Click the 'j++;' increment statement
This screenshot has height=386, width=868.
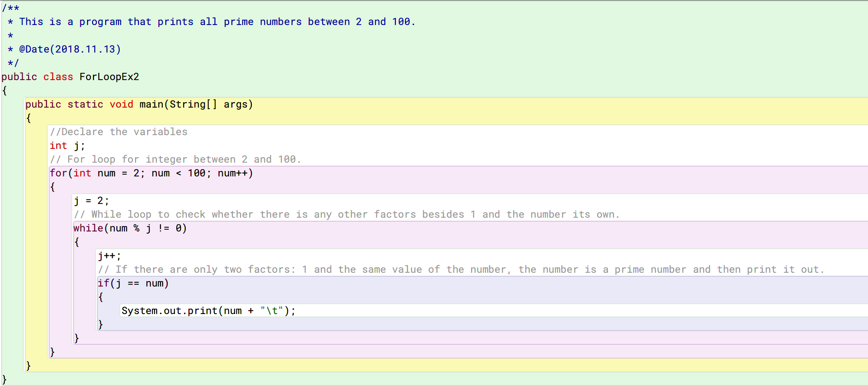pos(109,256)
